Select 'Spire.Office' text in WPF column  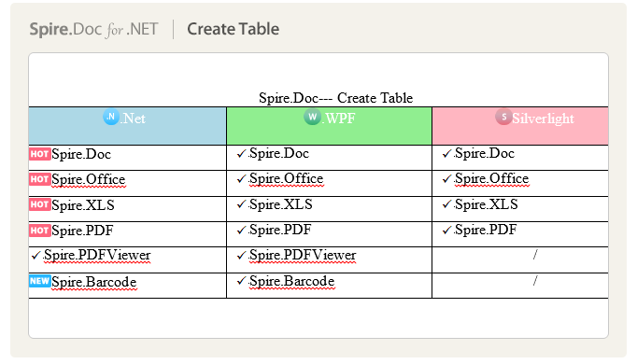point(287,178)
